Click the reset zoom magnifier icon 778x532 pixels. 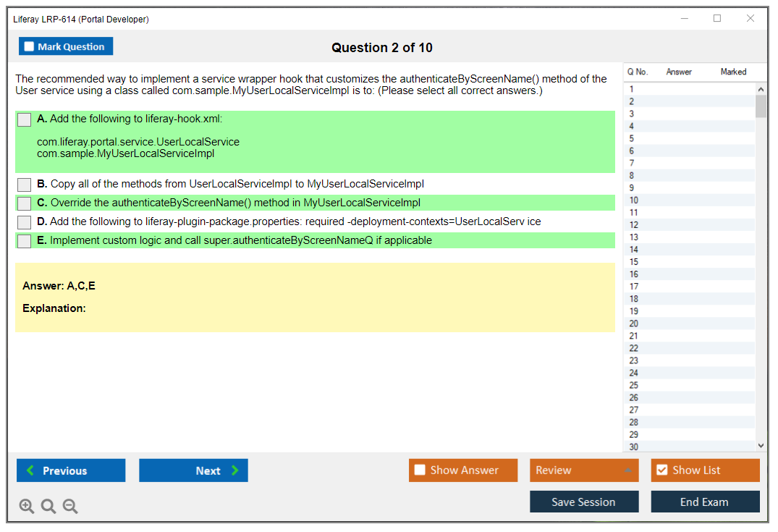point(48,507)
